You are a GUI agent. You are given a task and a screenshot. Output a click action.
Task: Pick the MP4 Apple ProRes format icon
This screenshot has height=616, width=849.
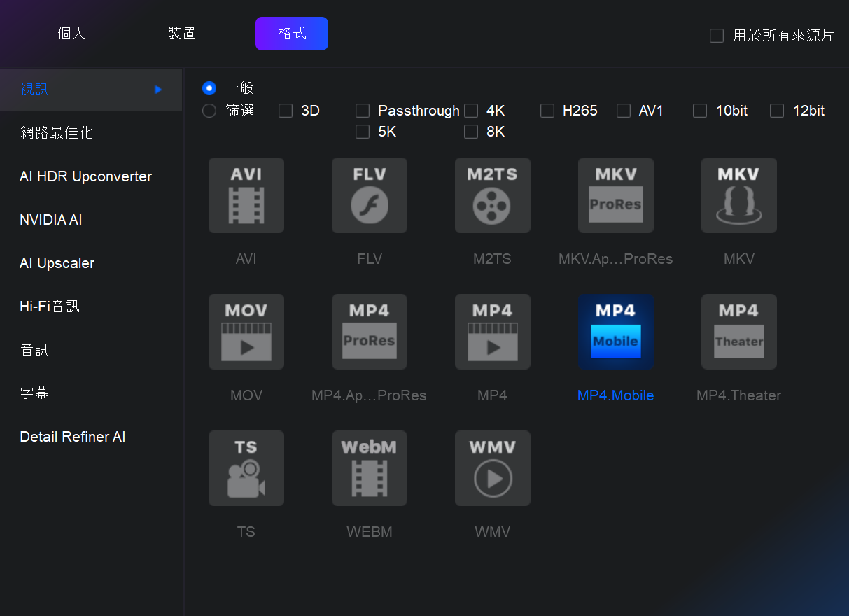click(370, 332)
